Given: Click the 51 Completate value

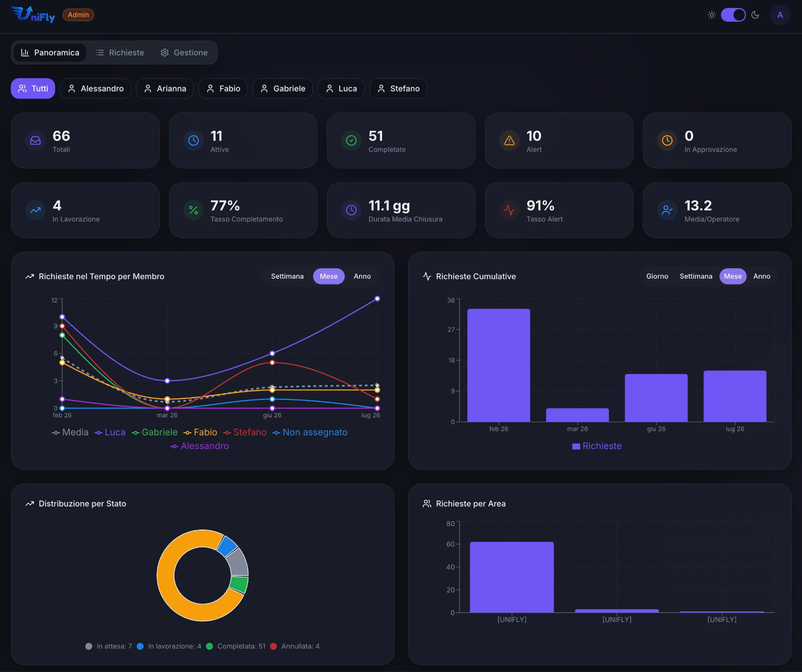Looking at the screenshot, I should tap(376, 136).
